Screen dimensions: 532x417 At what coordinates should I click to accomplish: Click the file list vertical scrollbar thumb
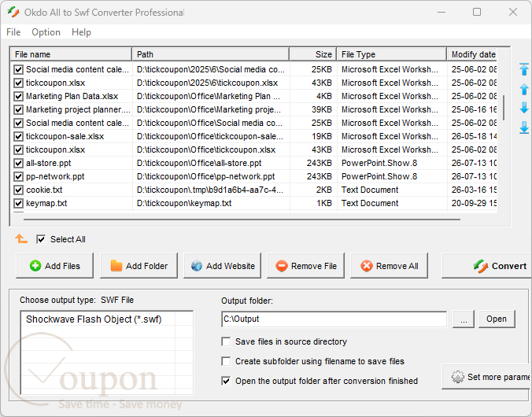tap(504, 108)
